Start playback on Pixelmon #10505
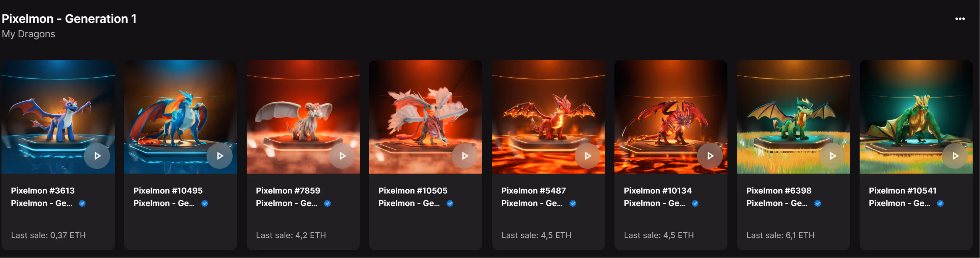 coord(465,156)
